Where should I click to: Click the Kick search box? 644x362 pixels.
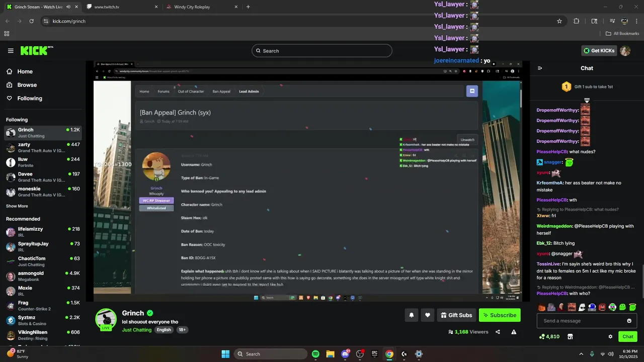[x=322, y=51]
